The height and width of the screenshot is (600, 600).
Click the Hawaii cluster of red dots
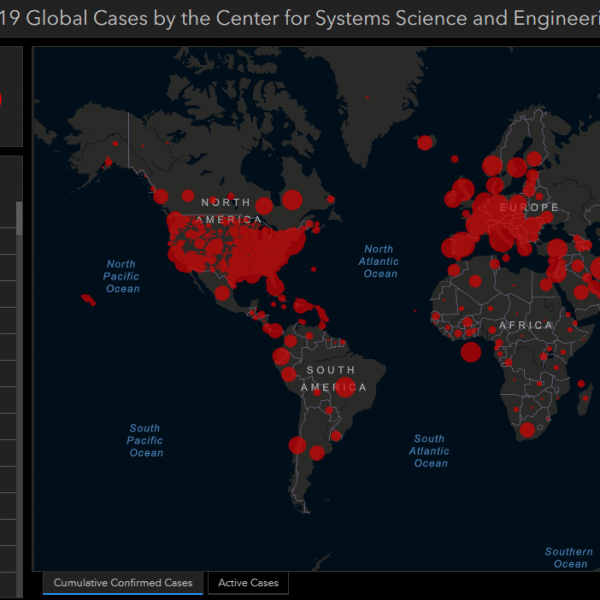pos(88,299)
